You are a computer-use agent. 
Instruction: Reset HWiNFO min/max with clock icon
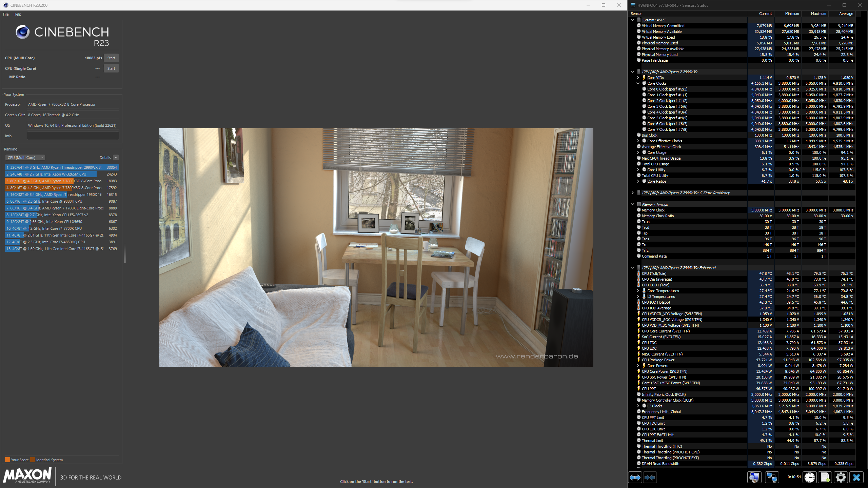[x=810, y=477]
